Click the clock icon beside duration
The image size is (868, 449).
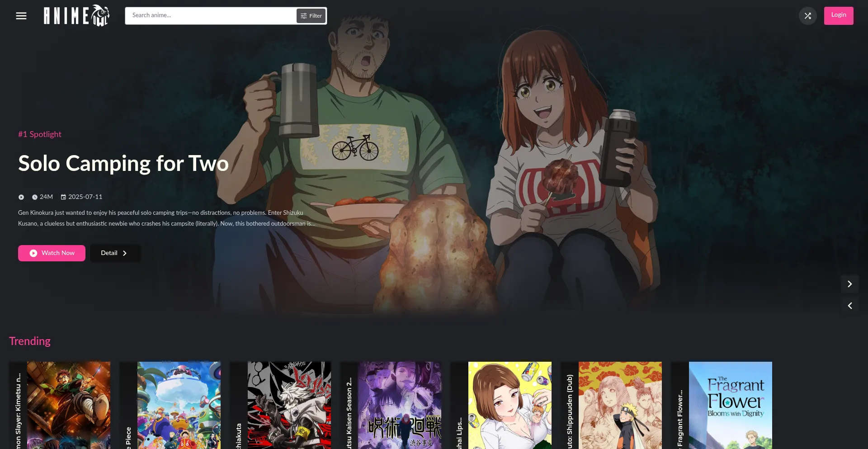click(35, 197)
